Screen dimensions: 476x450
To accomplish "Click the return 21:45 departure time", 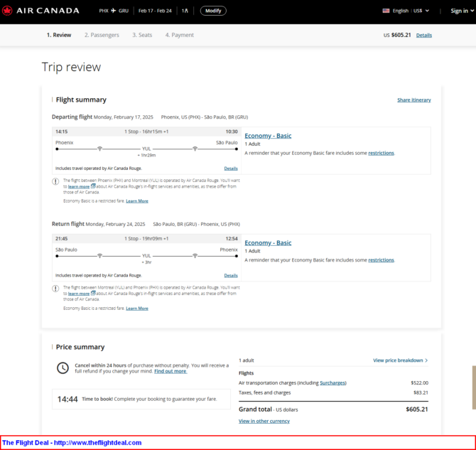I will pyautogui.click(x=61, y=239).
